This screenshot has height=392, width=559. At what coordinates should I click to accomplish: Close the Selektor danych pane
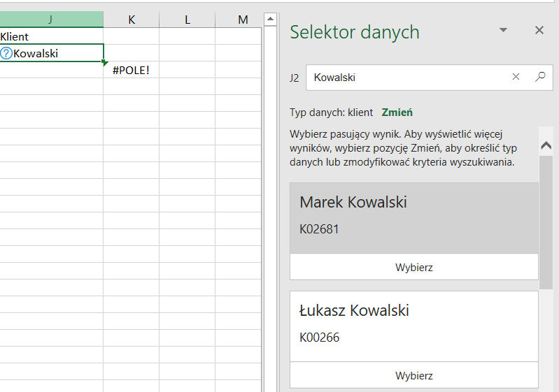(539, 30)
